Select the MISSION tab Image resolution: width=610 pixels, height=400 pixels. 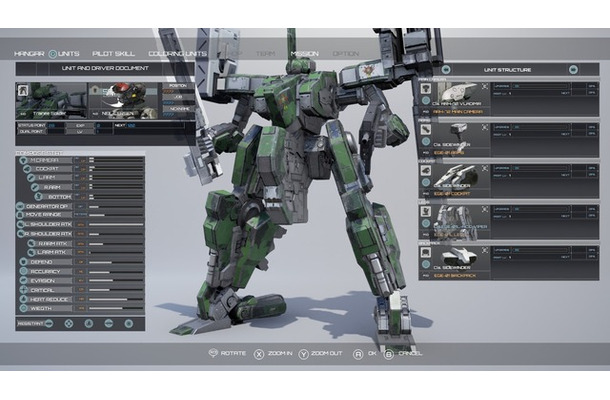point(304,53)
